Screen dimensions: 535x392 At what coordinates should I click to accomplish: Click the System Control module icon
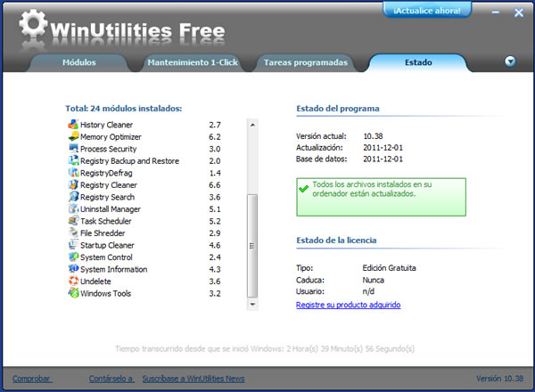coord(73,257)
